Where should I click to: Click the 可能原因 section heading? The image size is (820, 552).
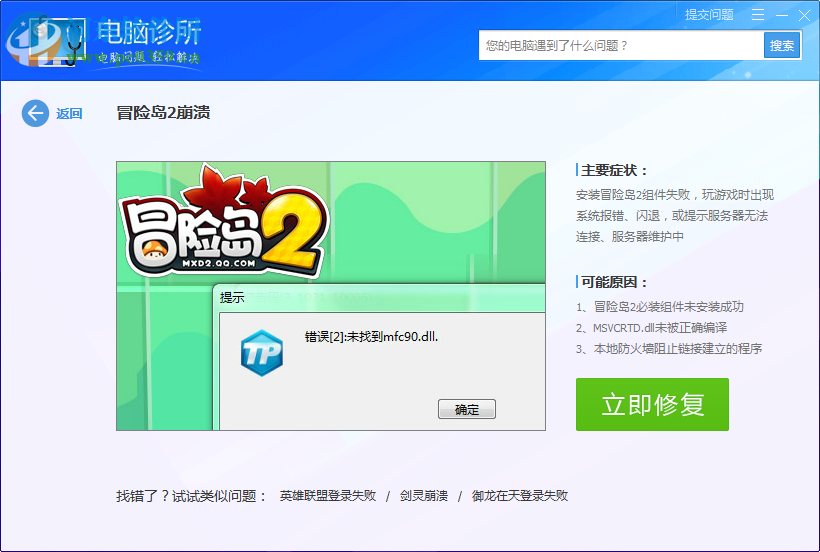[x=615, y=283]
